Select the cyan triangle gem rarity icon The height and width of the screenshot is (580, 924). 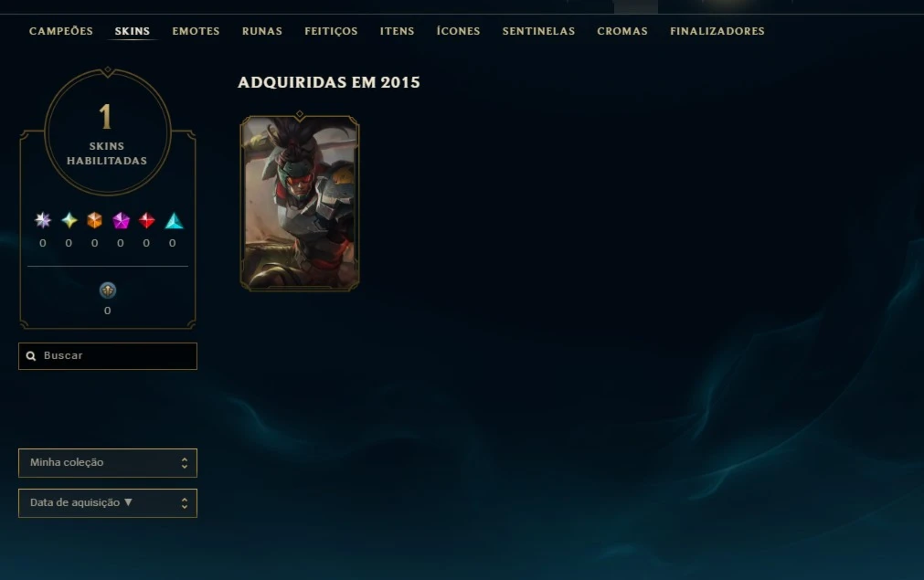click(x=174, y=220)
